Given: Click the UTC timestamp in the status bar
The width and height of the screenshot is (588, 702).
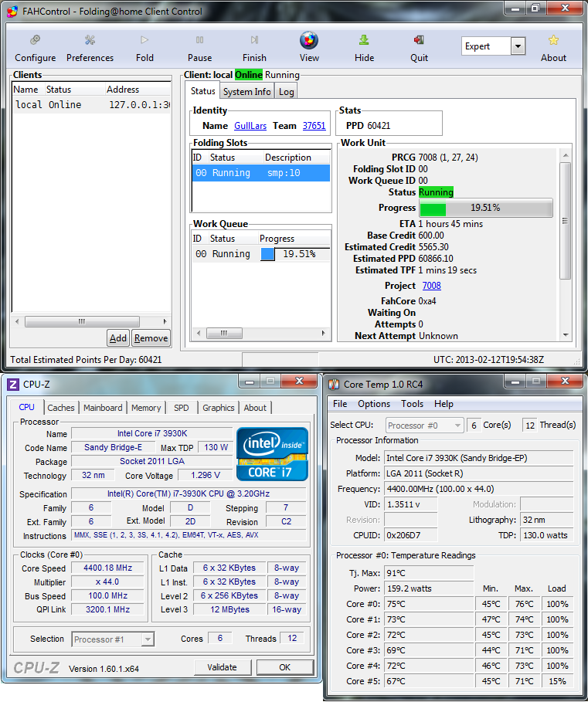Looking at the screenshot, I should click(x=488, y=360).
